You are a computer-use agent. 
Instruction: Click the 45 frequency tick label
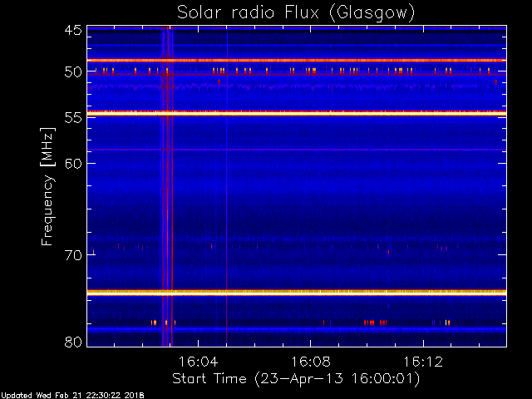click(73, 30)
